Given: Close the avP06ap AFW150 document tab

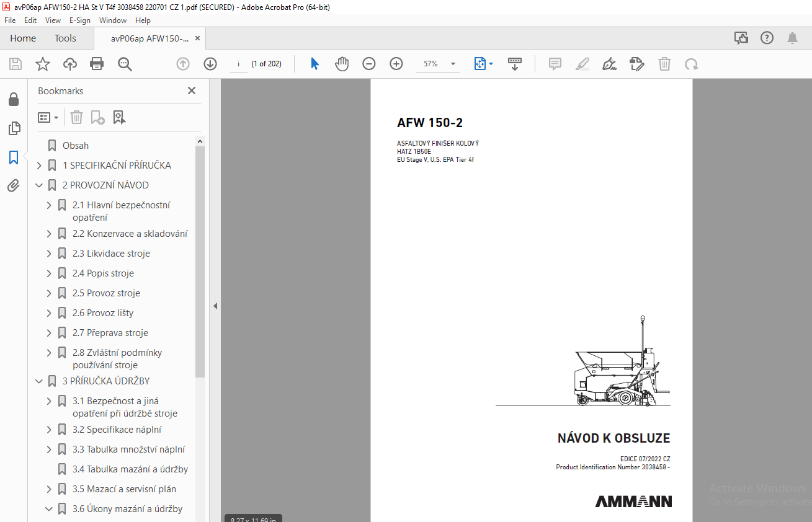Looking at the screenshot, I should pyautogui.click(x=197, y=38).
